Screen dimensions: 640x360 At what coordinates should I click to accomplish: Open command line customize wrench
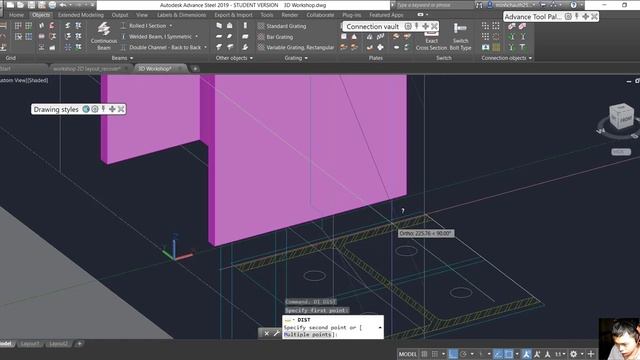[x=276, y=333]
